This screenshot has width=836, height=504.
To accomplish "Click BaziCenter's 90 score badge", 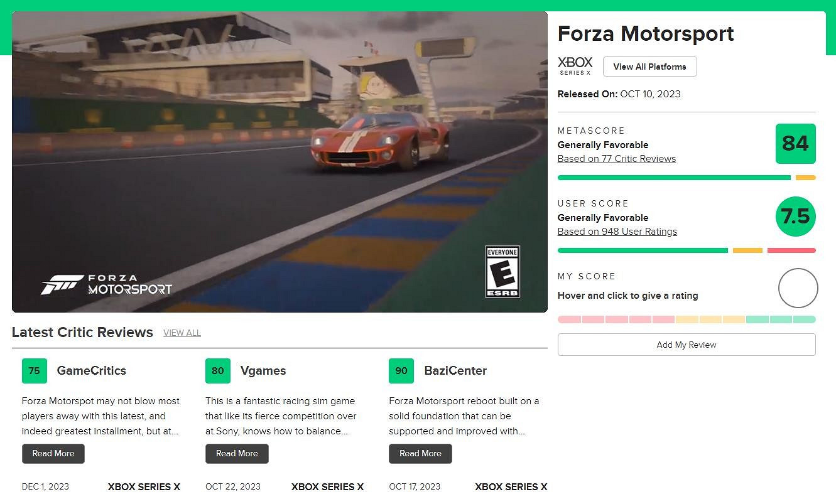I will pos(401,371).
